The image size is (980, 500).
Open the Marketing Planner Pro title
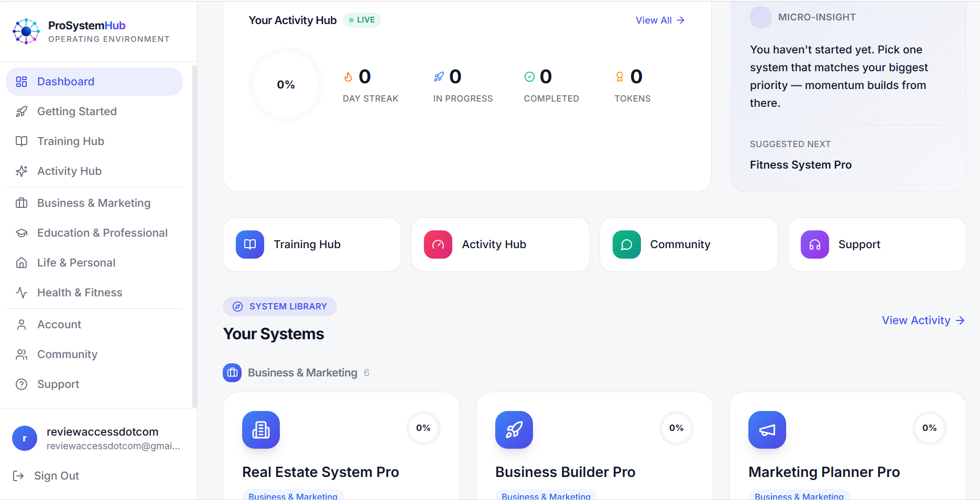pyautogui.click(x=824, y=472)
